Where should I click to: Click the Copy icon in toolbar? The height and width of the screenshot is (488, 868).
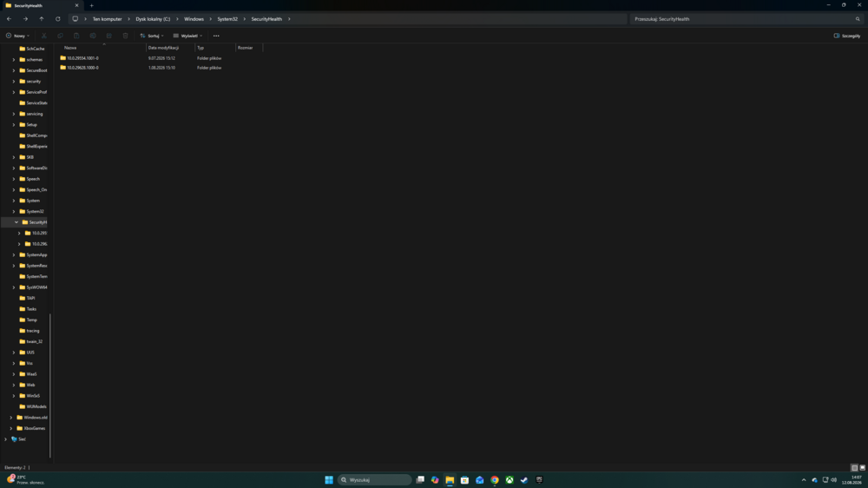tap(61, 36)
